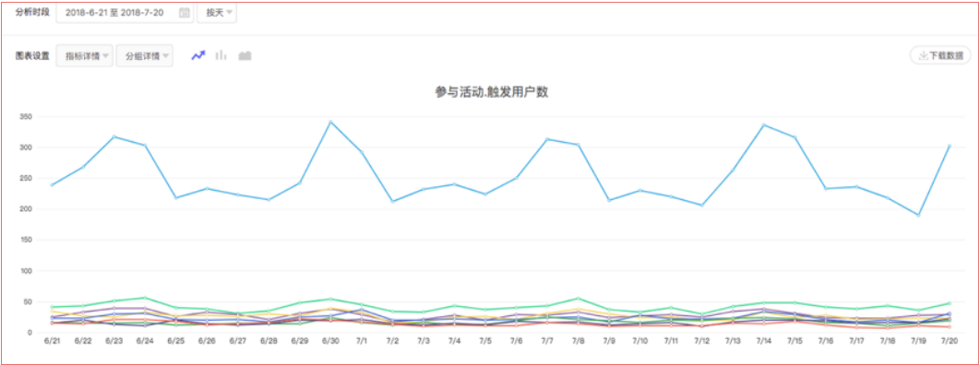Click the 下载数据 download button
This screenshot has height=365, width=980.
[x=939, y=55]
